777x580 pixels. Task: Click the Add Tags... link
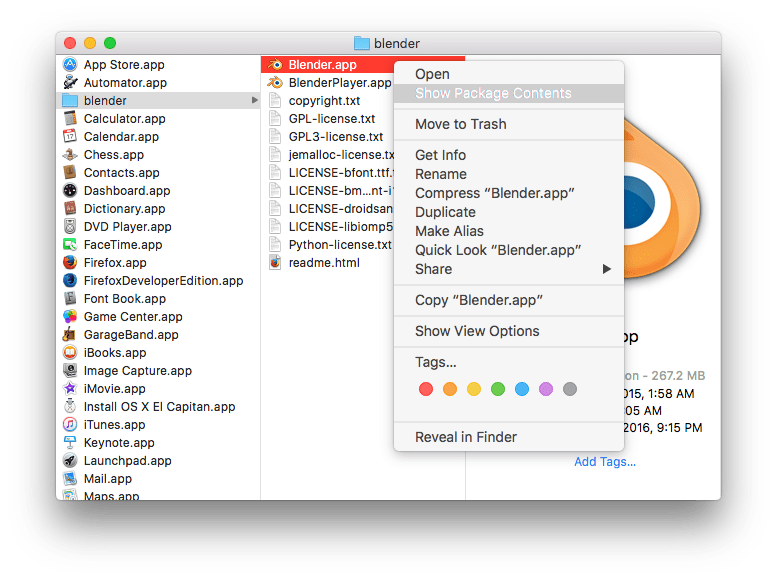pyautogui.click(x=605, y=462)
